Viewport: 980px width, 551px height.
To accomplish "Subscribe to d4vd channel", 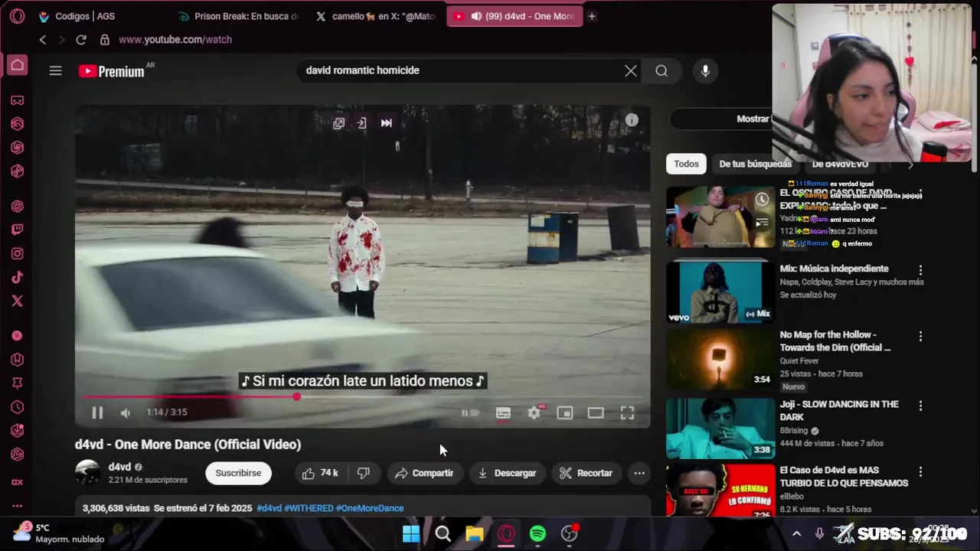I will click(238, 473).
